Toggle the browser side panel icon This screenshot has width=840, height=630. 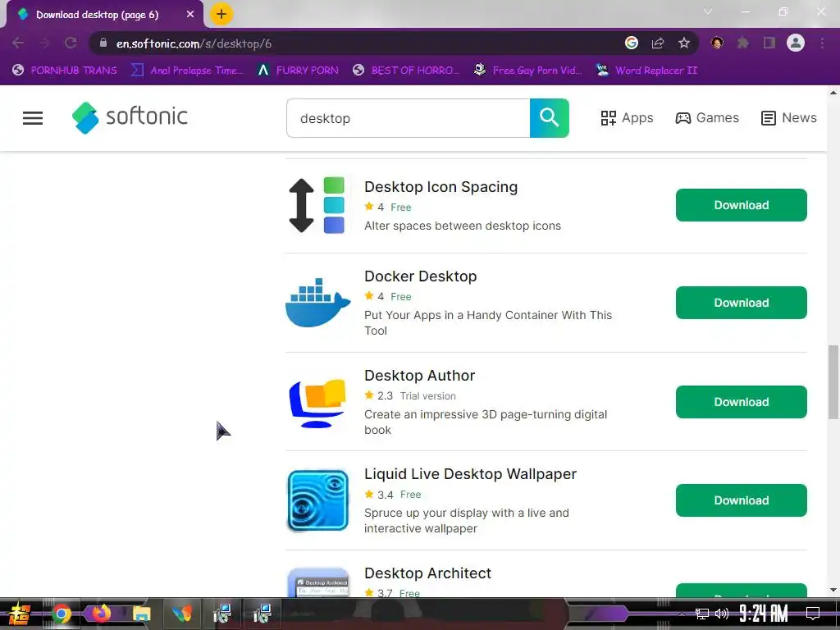769,43
